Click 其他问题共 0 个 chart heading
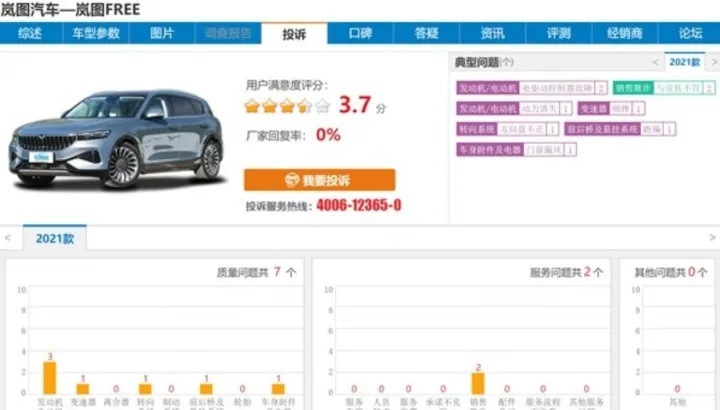 (x=671, y=272)
